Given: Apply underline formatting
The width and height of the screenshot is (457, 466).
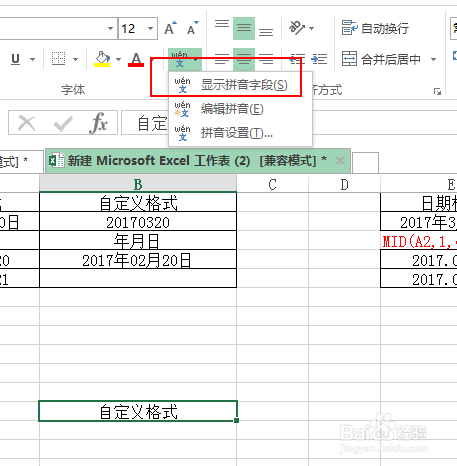Looking at the screenshot, I should pos(15,59).
